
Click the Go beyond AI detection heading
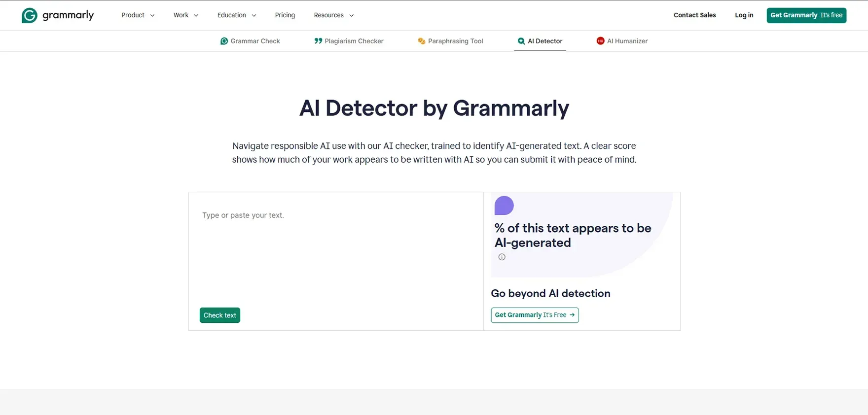click(x=550, y=293)
